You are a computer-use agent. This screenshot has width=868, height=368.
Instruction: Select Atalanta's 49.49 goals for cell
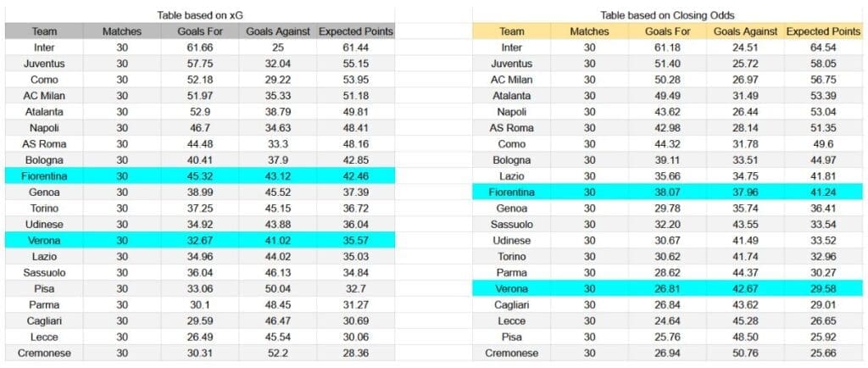(x=667, y=96)
